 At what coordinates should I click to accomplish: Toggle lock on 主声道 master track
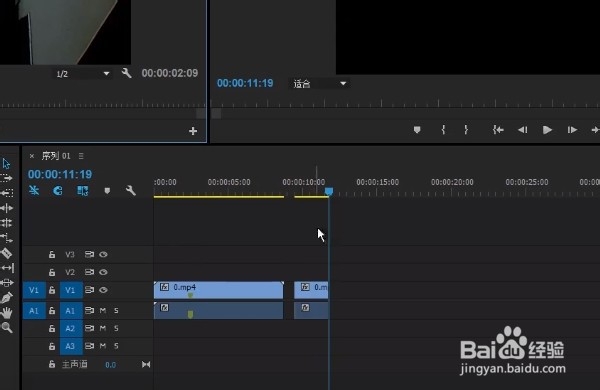pyautogui.click(x=52, y=364)
